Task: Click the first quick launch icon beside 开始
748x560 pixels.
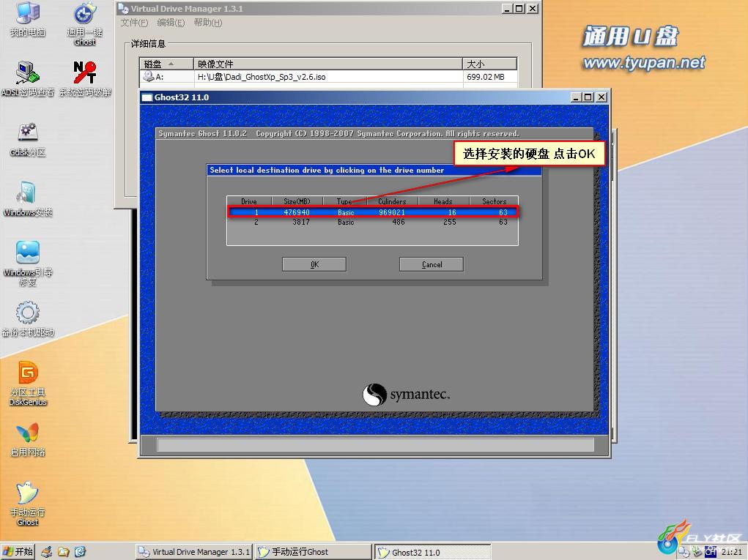Action: click(47, 552)
